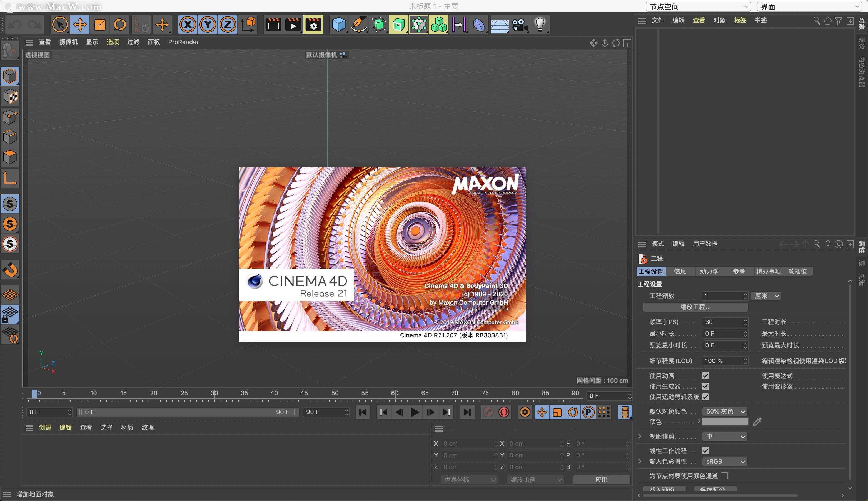Select the live selection arrow tool
Image resolution: width=868 pixels, height=501 pixels.
59,24
